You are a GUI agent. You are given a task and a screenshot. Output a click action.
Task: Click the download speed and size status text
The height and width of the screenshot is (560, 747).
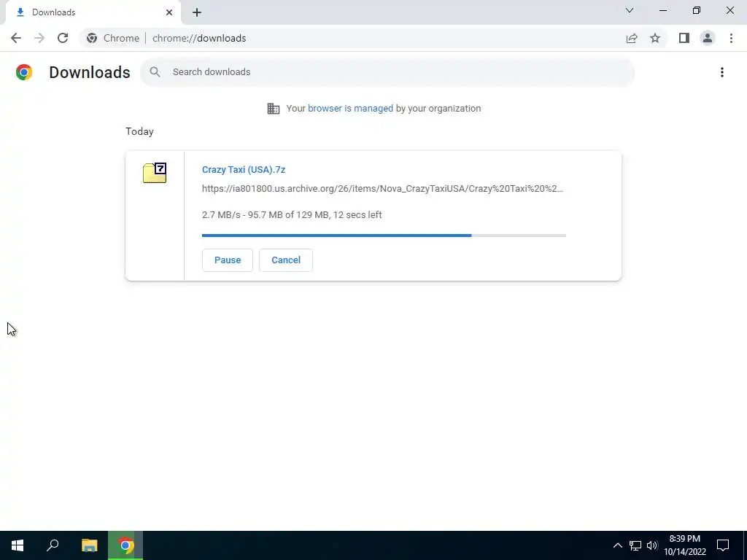pos(292,215)
